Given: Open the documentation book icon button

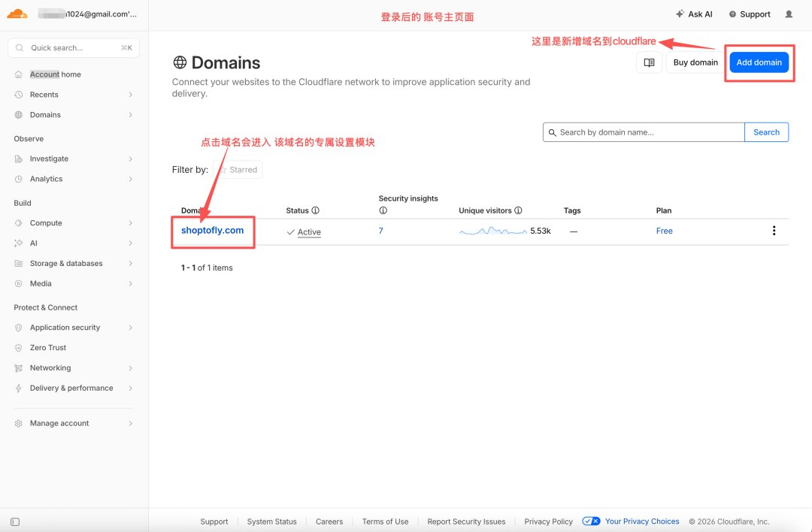Looking at the screenshot, I should tap(649, 62).
